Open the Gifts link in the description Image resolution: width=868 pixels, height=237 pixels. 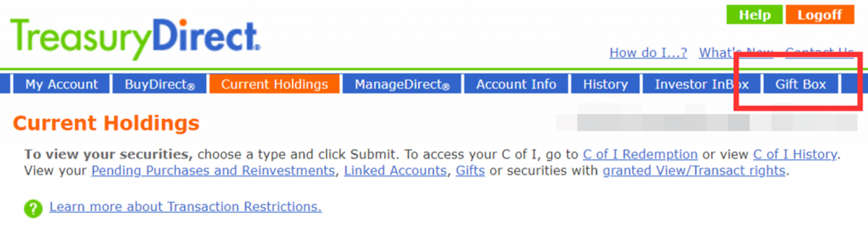pos(470,171)
